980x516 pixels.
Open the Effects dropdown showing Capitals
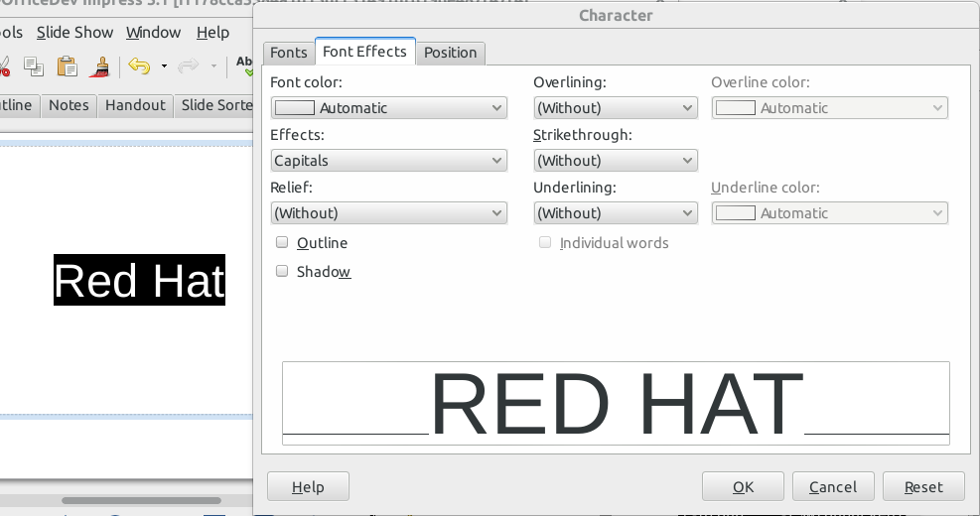[x=389, y=161]
